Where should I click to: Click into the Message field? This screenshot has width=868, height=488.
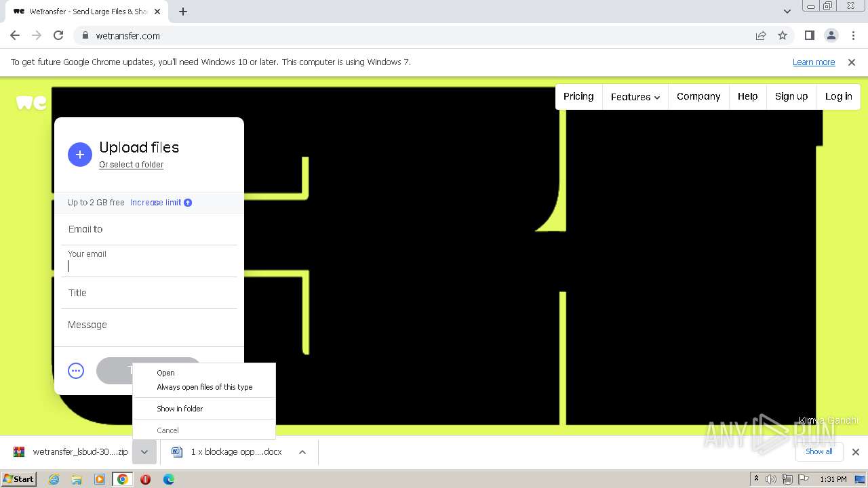[149, 325]
